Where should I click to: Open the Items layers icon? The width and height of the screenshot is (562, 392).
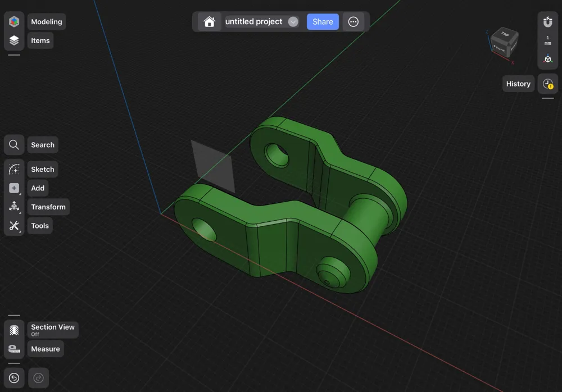pyautogui.click(x=14, y=40)
